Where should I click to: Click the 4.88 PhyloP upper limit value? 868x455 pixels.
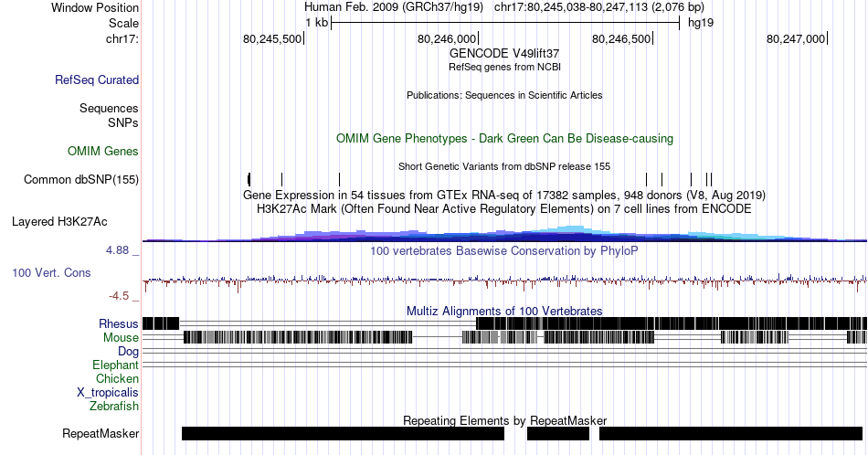(117, 250)
